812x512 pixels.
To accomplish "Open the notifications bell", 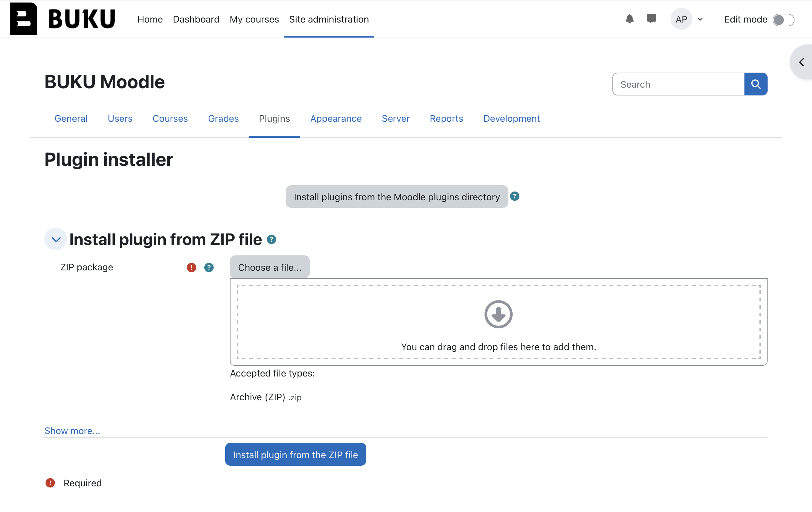I will [629, 19].
